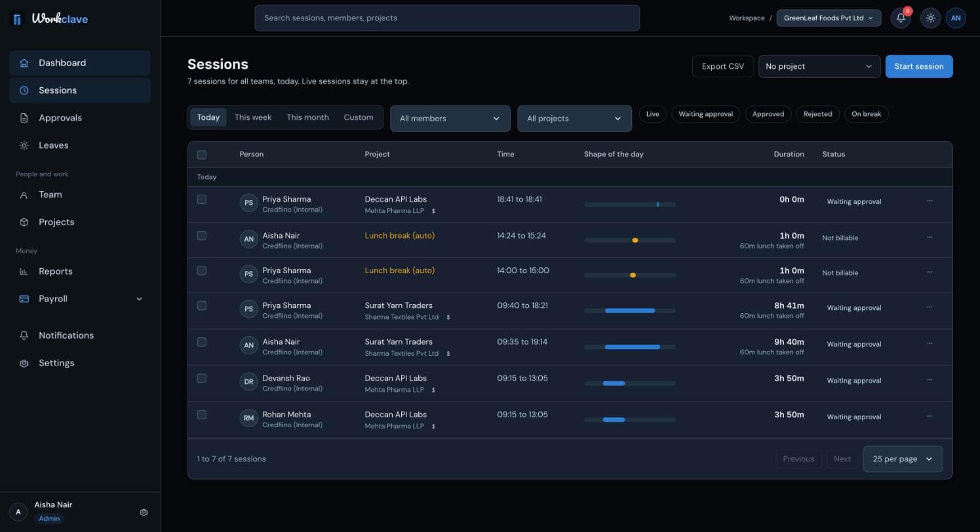Open the All projects filter dropdown
This screenshot has height=532, width=980.
coord(575,119)
